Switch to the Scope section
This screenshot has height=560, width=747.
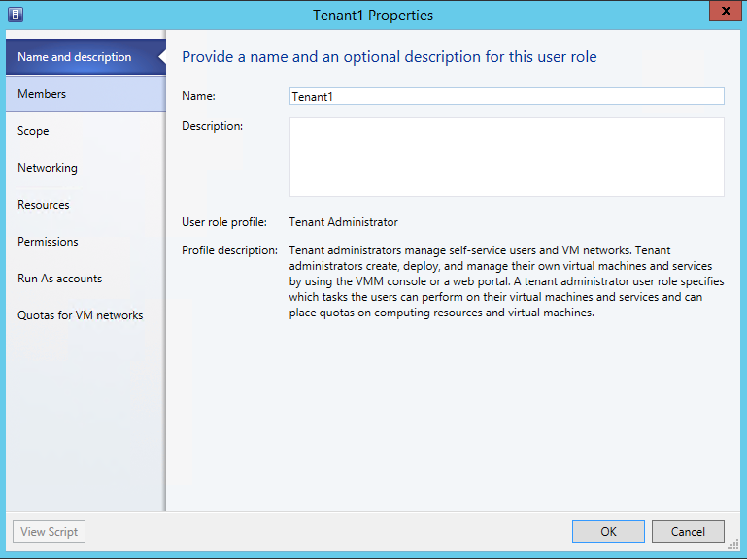tap(33, 131)
